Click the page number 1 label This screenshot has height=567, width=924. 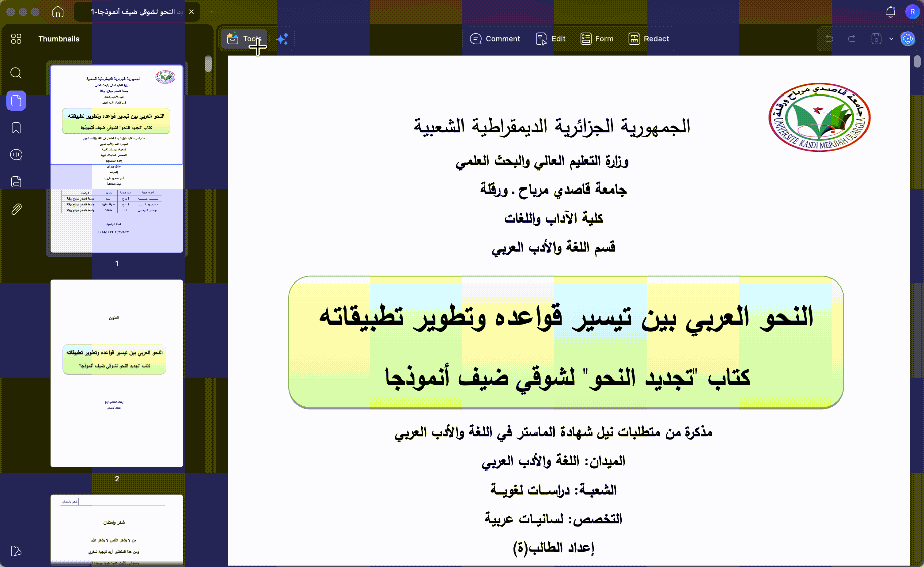(x=117, y=263)
